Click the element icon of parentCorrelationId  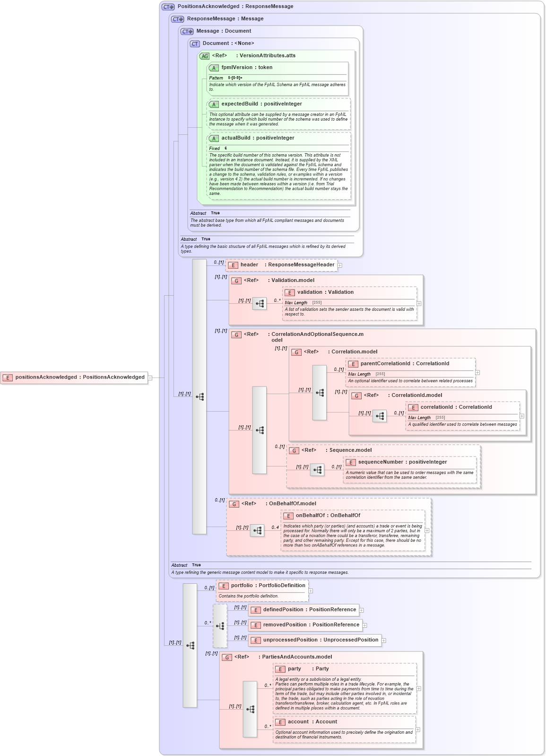click(x=353, y=364)
